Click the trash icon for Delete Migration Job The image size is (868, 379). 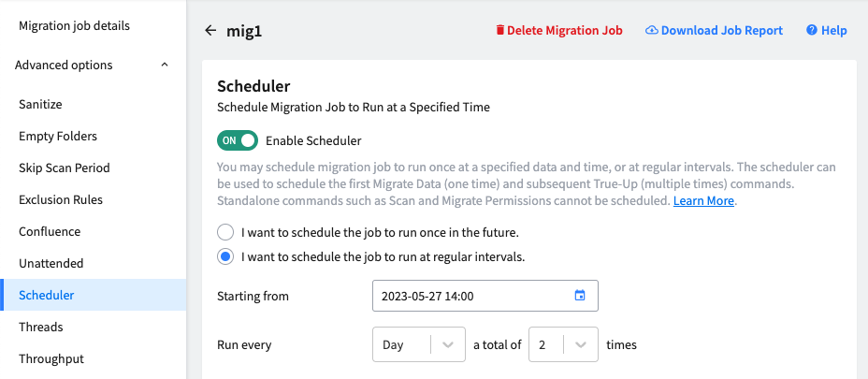coord(499,30)
